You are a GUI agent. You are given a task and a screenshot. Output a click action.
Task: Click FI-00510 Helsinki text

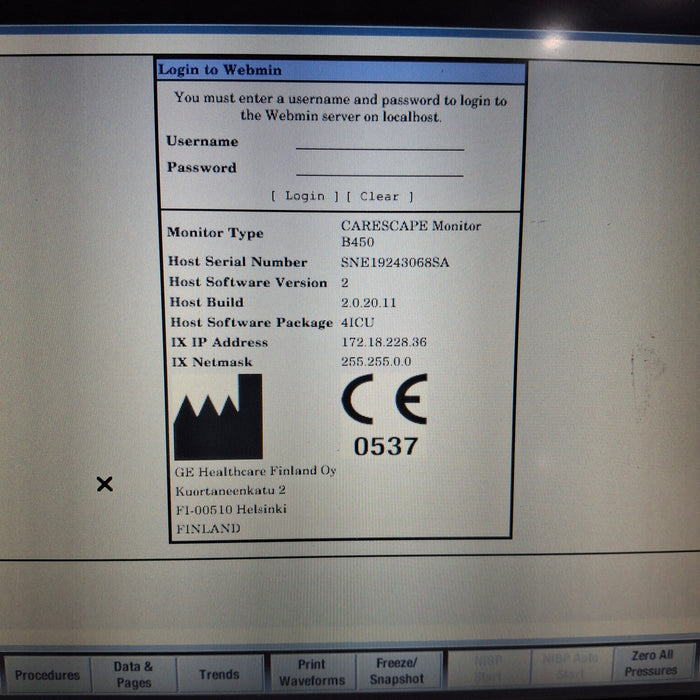[231, 510]
